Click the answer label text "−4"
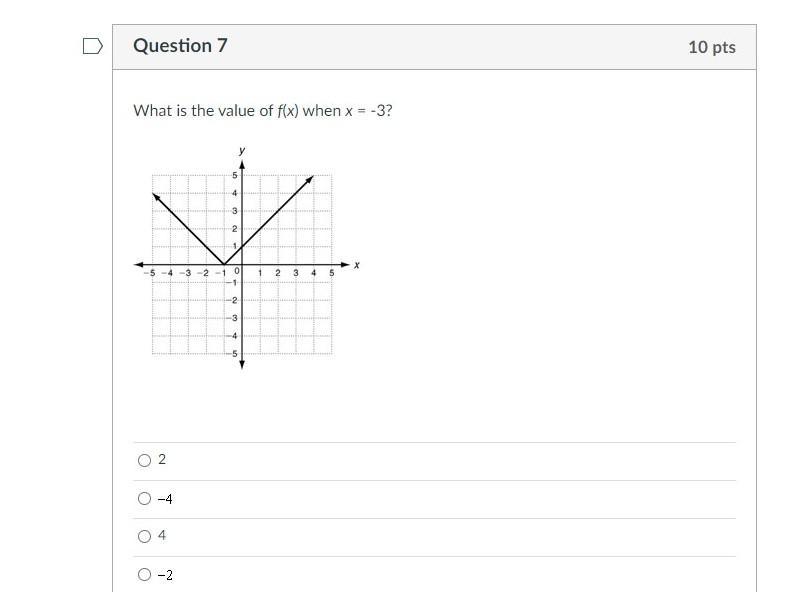Screen dimensions: 804x592 tap(165, 498)
